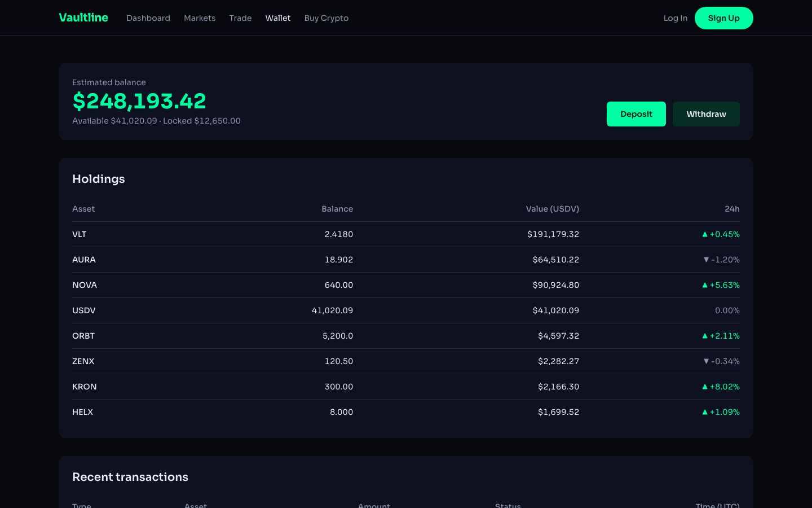Click the AURA balance 18.902
Viewport: 812px width, 508px height.
click(339, 260)
